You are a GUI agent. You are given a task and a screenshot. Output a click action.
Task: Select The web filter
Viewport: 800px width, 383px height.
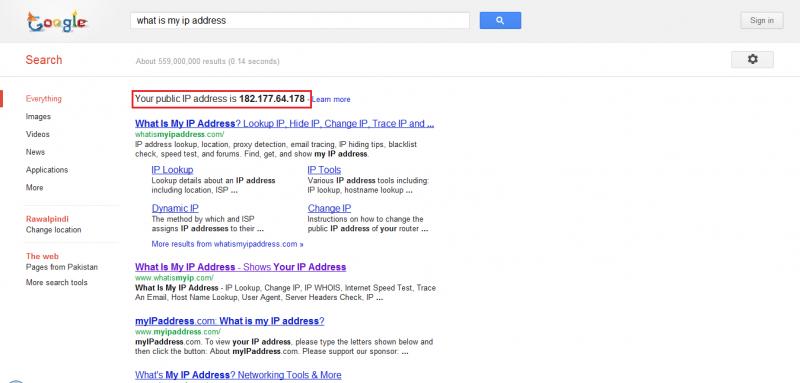point(42,256)
